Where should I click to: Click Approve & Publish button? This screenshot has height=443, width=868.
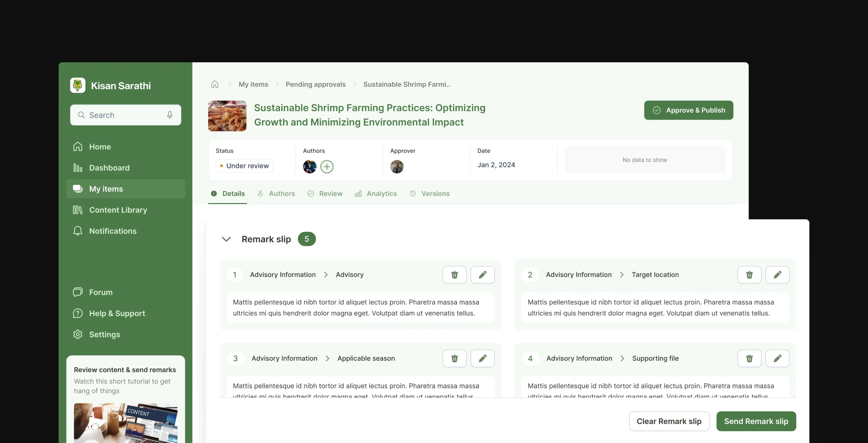coord(688,110)
